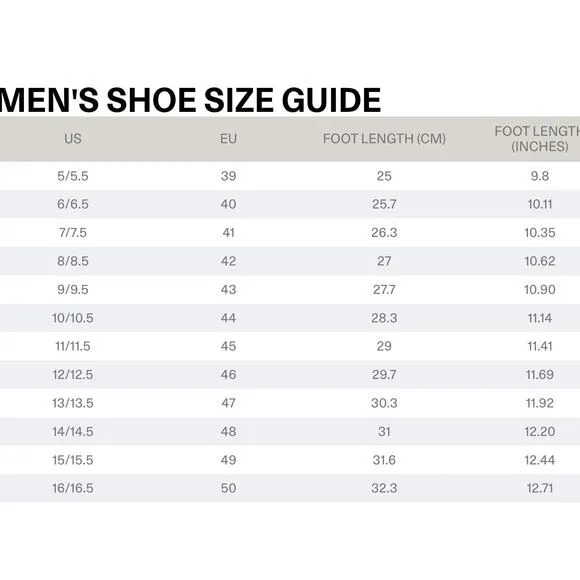Viewport: 580px width, 580px height.
Task: Click the Foot Length (Inches) header
Action: pos(539,139)
